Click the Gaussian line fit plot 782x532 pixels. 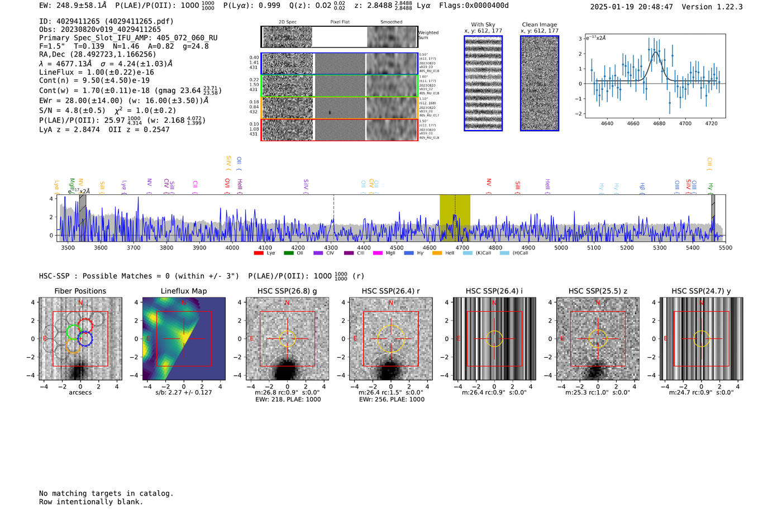click(x=655, y=76)
